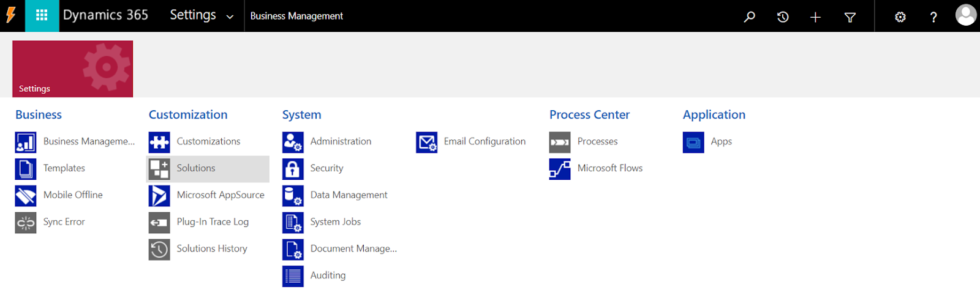This screenshot has height=290, width=980.
Task: Expand the Settings dropdown chevron
Action: click(x=230, y=17)
